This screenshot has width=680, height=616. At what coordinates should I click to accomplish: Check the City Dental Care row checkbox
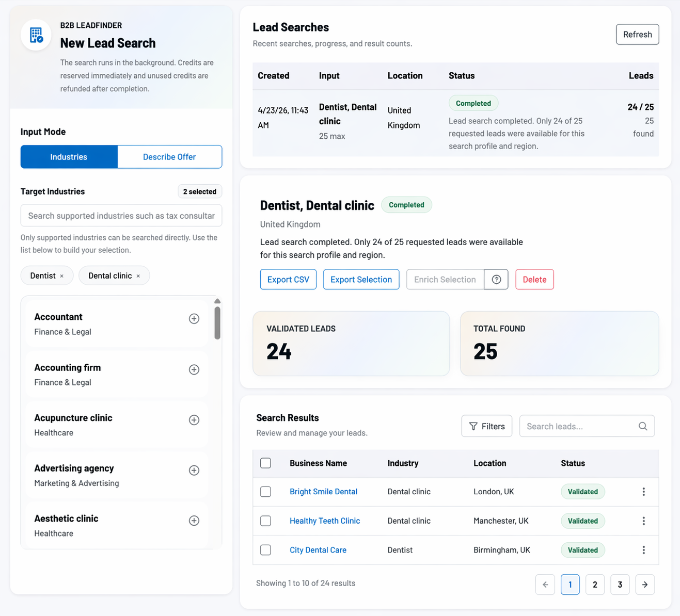coord(266,550)
